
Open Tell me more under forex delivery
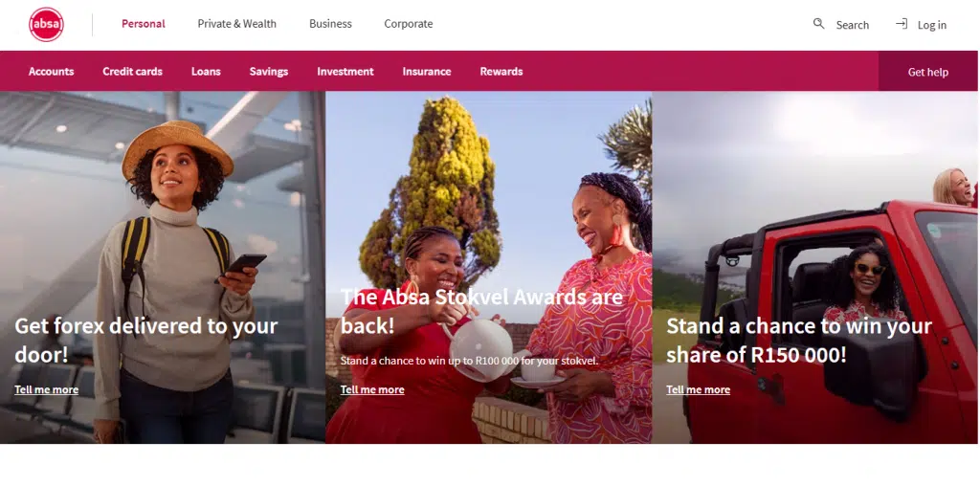coord(46,389)
